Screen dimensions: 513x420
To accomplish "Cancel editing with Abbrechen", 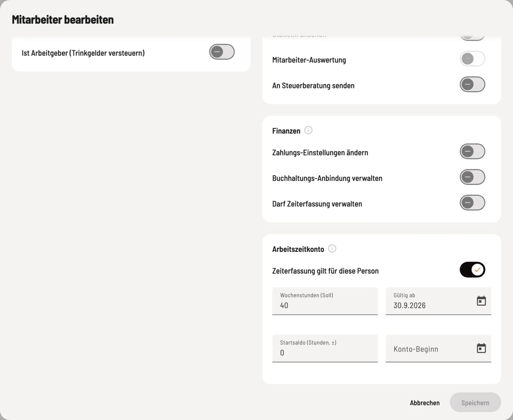I will (425, 403).
